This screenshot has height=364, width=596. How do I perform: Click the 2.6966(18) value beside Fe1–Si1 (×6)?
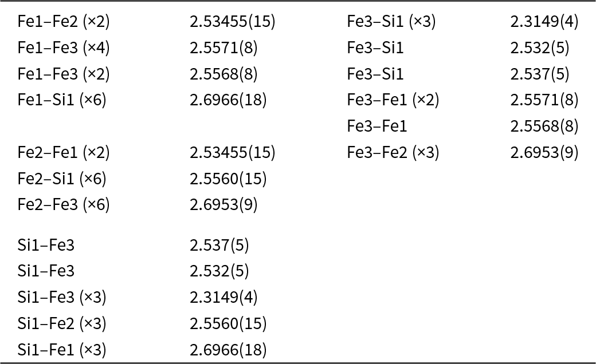tap(228, 100)
